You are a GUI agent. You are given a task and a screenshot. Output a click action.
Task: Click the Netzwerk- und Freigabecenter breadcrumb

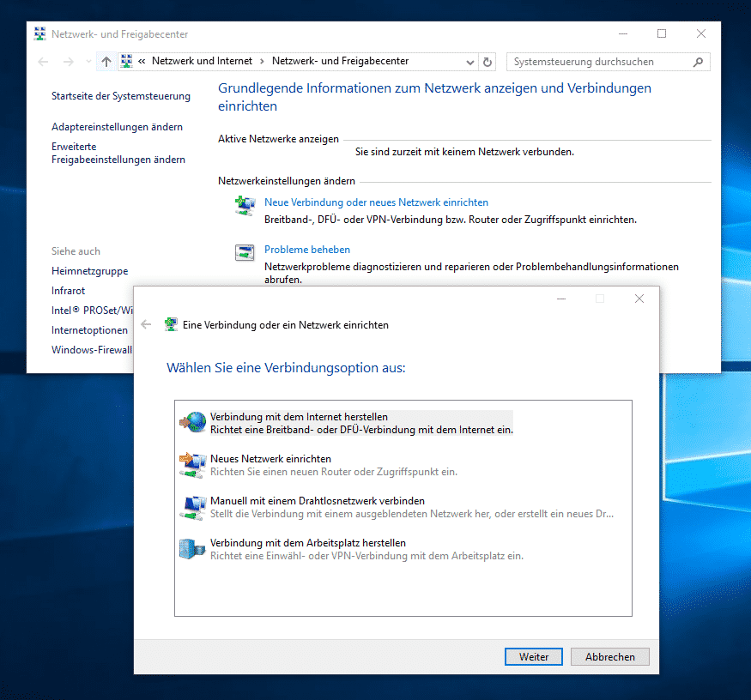pyautogui.click(x=340, y=61)
